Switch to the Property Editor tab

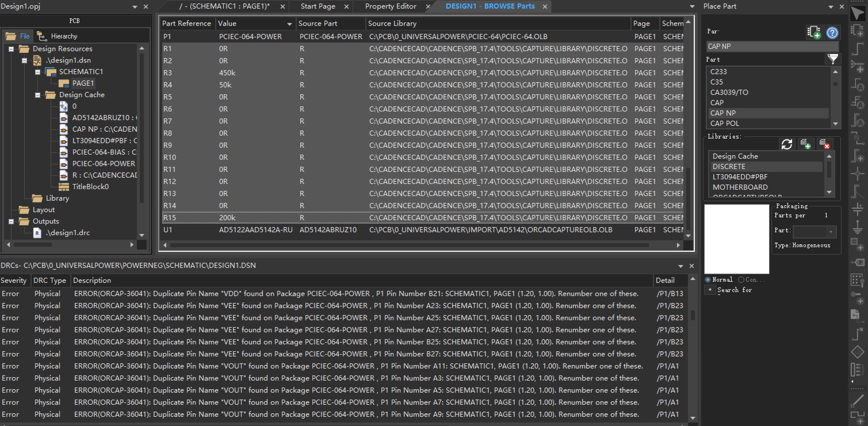click(391, 6)
